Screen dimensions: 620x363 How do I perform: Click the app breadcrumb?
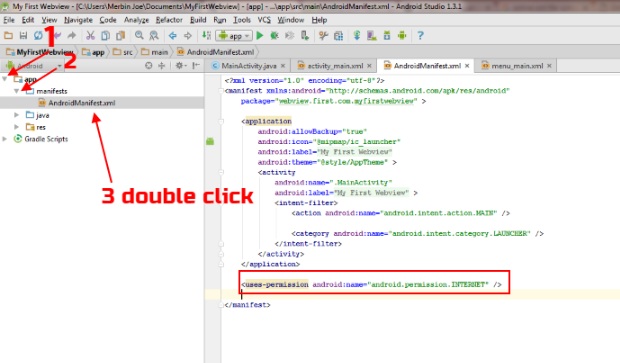(x=93, y=52)
